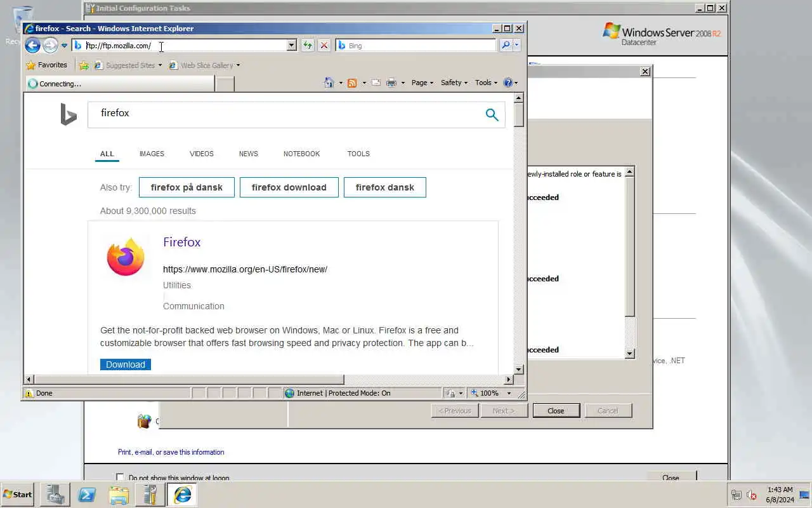Viewport: 812px width, 508px height.
Task: Open the Tools menu
Action: point(487,83)
